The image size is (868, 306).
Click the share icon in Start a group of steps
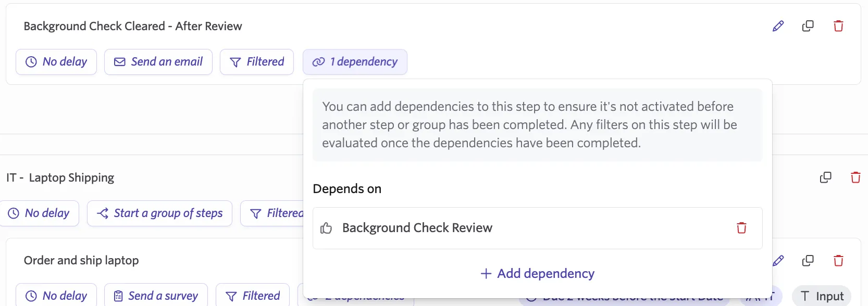pyautogui.click(x=103, y=213)
